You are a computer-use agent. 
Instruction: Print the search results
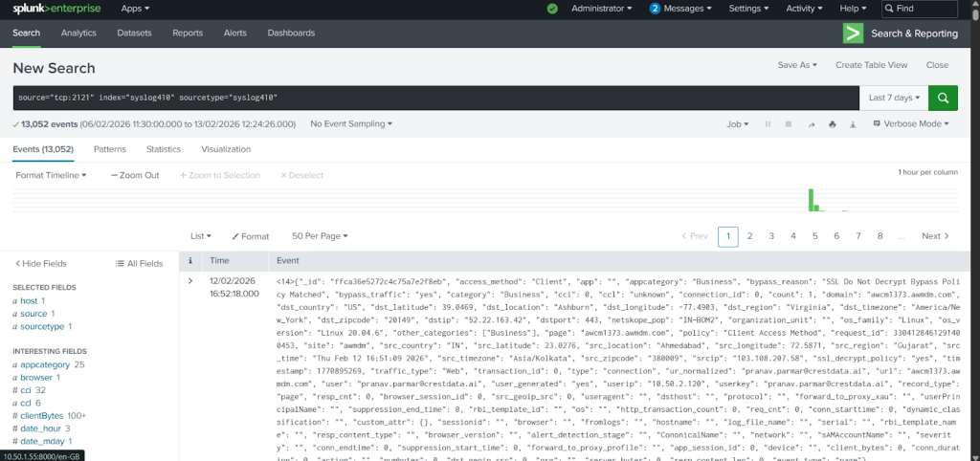point(832,124)
